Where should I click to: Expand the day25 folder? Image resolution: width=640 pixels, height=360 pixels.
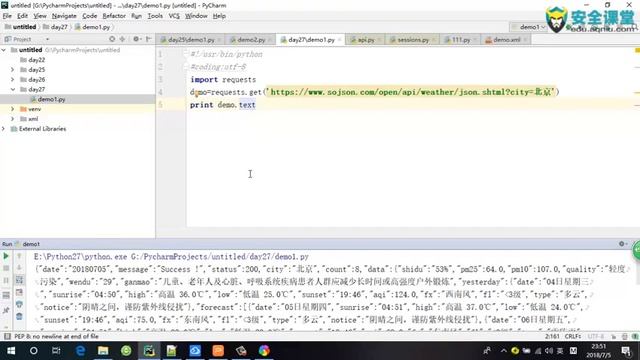[x=13, y=70]
